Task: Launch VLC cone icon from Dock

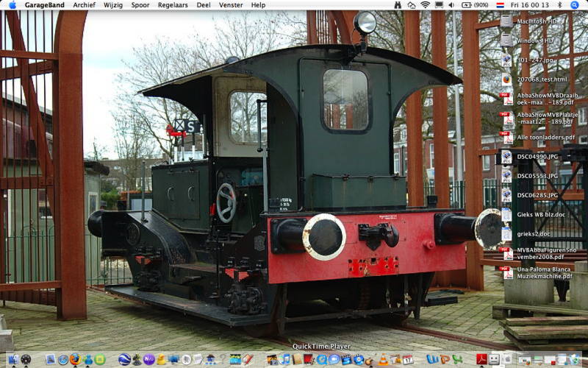Action: (x=383, y=360)
